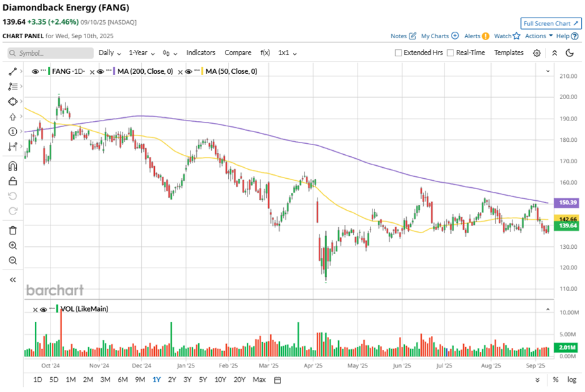
Task: Click the Symbol search field
Action: pos(51,53)
